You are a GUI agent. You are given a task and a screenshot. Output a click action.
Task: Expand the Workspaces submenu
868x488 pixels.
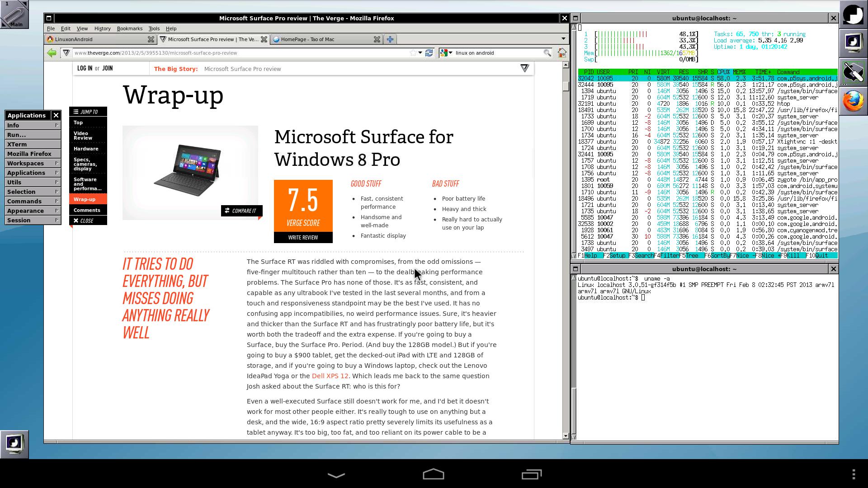click(33, 163)
